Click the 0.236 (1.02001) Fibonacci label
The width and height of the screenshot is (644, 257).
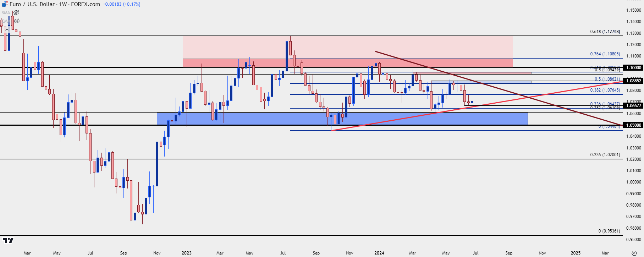click(605, 155)
